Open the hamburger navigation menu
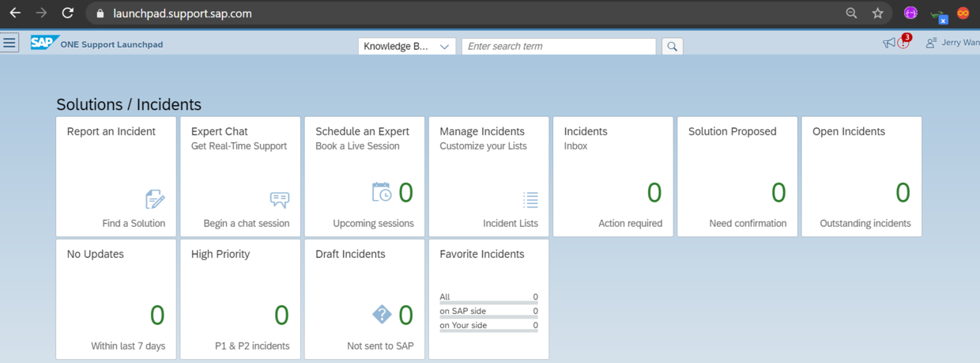 click(x=9, y=43)
